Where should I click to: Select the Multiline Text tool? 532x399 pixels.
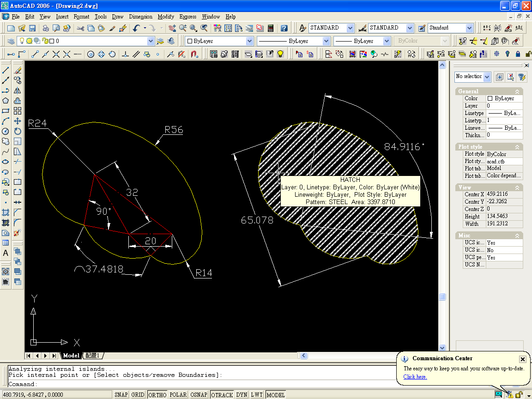click(x=6, y=253)
